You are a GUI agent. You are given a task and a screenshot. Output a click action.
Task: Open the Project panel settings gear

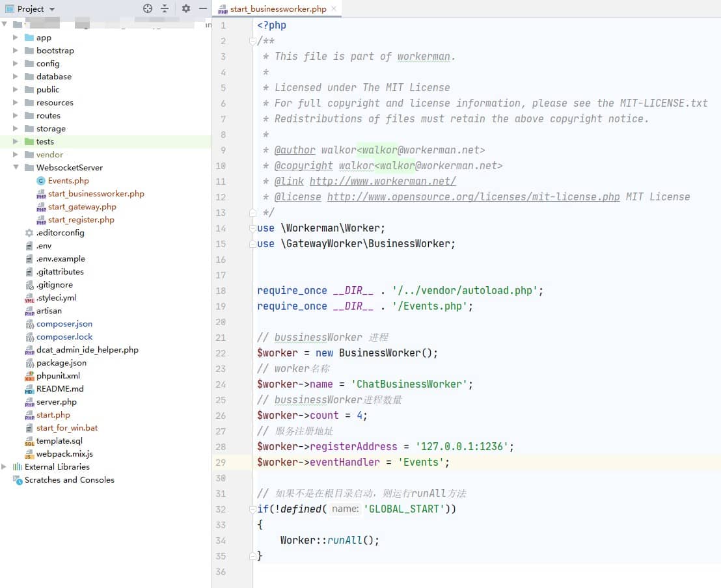coord(185,9)
